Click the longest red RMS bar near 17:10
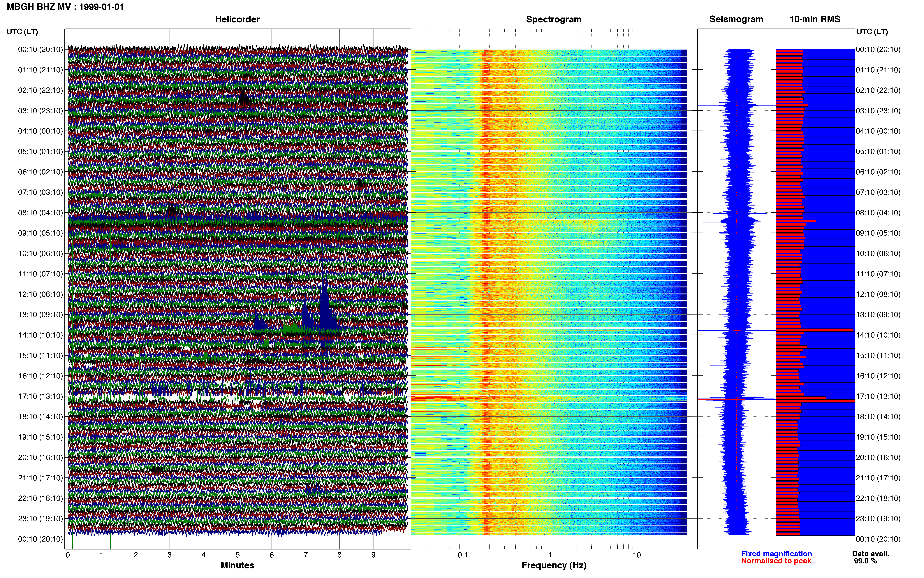 pyautogui.click(x=815, y=401)
